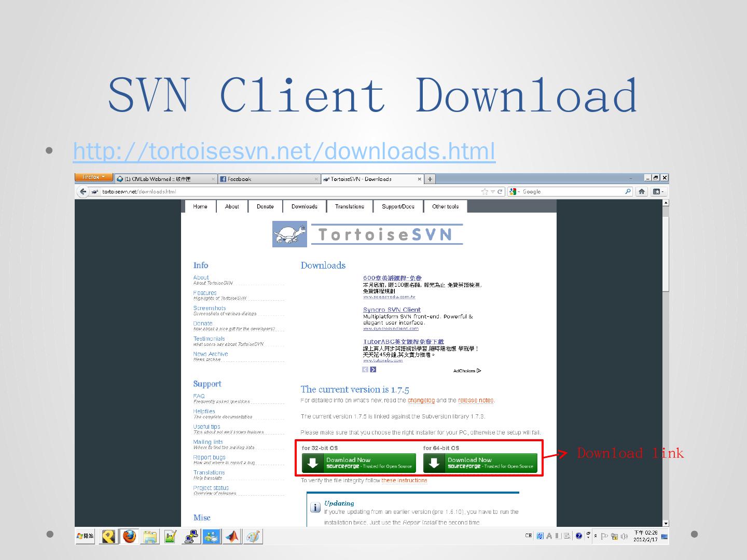
Task: Open the Other tools nav item
Action: (x=446, y=206)
